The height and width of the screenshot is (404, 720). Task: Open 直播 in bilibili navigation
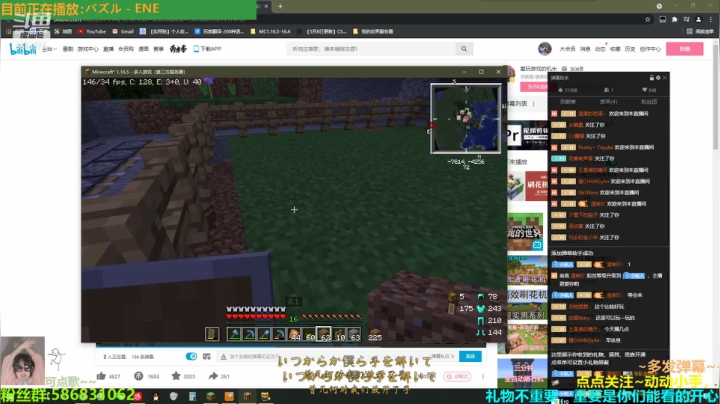tap(108, 49)
